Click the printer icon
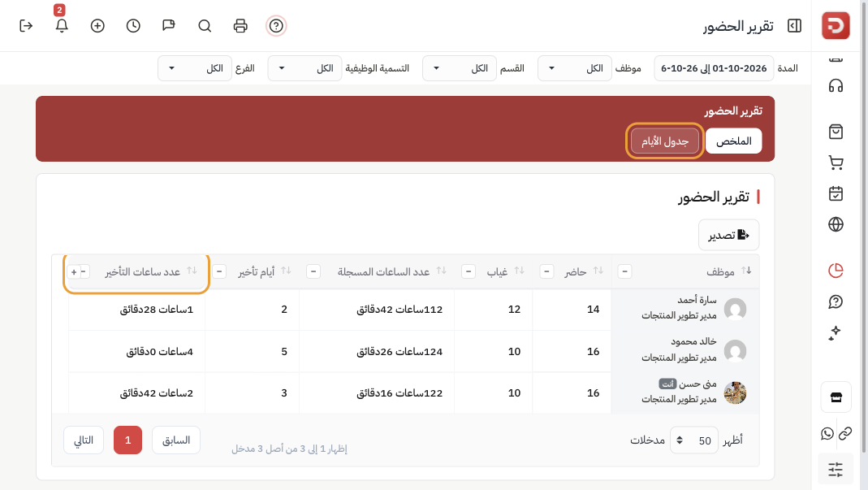 point(240,26)
